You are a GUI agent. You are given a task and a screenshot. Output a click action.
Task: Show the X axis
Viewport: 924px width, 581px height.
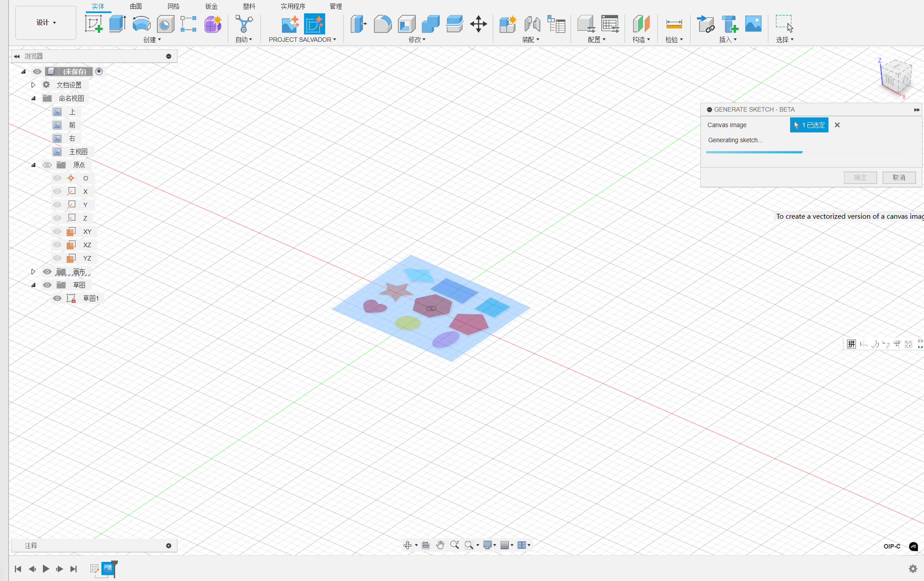point(57,192)
